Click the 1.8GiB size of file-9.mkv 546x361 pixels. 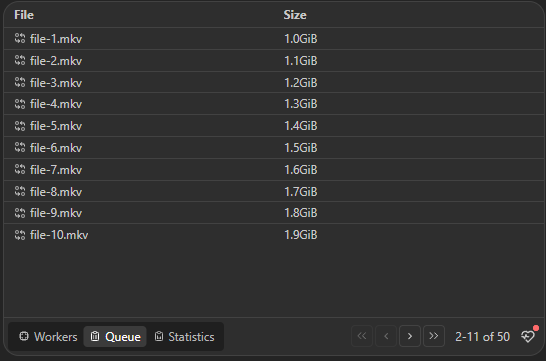301,213
